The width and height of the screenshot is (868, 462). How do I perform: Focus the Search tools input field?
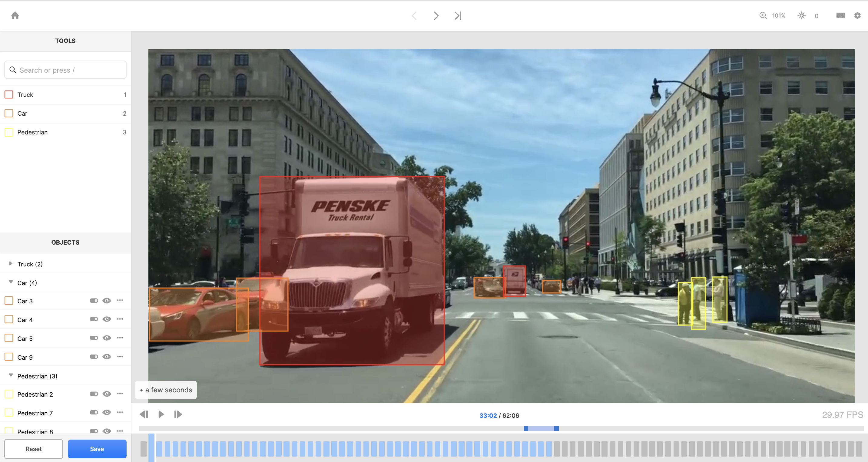pos(65,70)
